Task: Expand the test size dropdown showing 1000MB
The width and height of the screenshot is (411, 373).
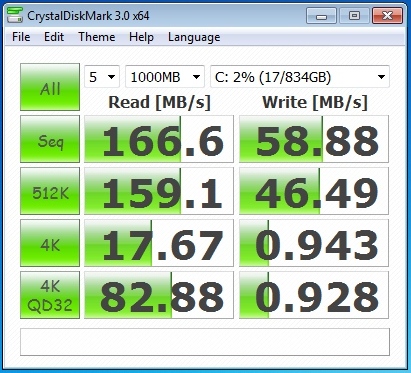Action: pyautogui.click(x=165, y=77)
